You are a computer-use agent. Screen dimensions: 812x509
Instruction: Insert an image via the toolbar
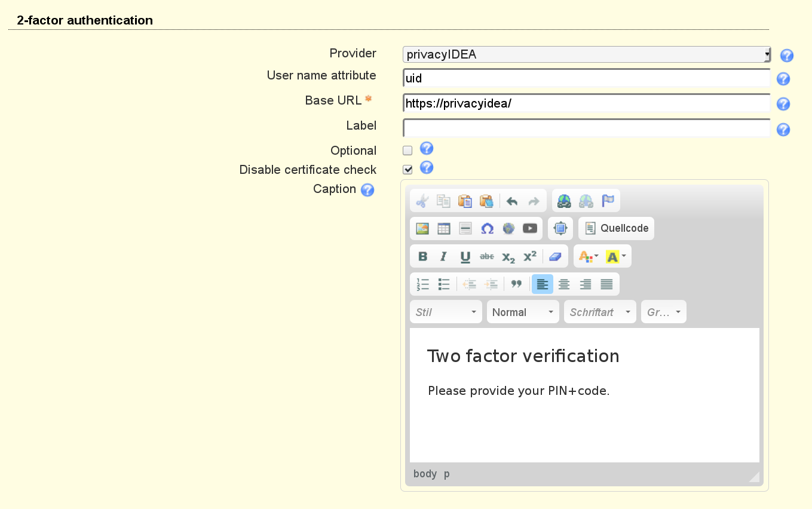coord(422,228)
